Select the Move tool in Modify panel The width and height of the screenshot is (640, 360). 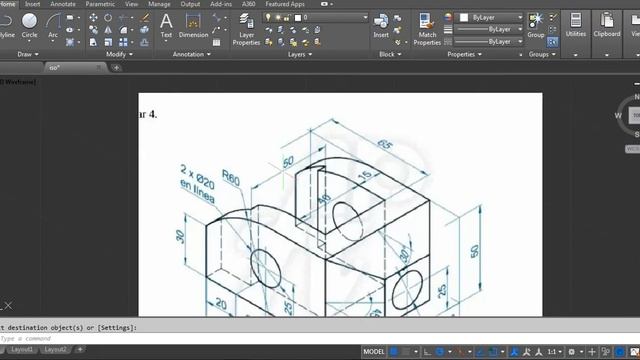pos(93,18)
